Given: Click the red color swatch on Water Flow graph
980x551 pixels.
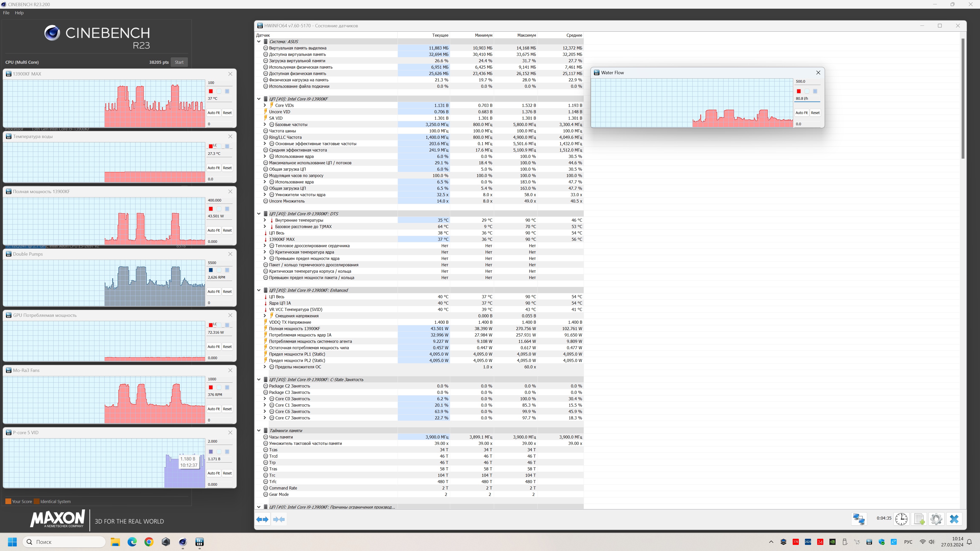Looking at the screenshot, I should tap(799, 91).
